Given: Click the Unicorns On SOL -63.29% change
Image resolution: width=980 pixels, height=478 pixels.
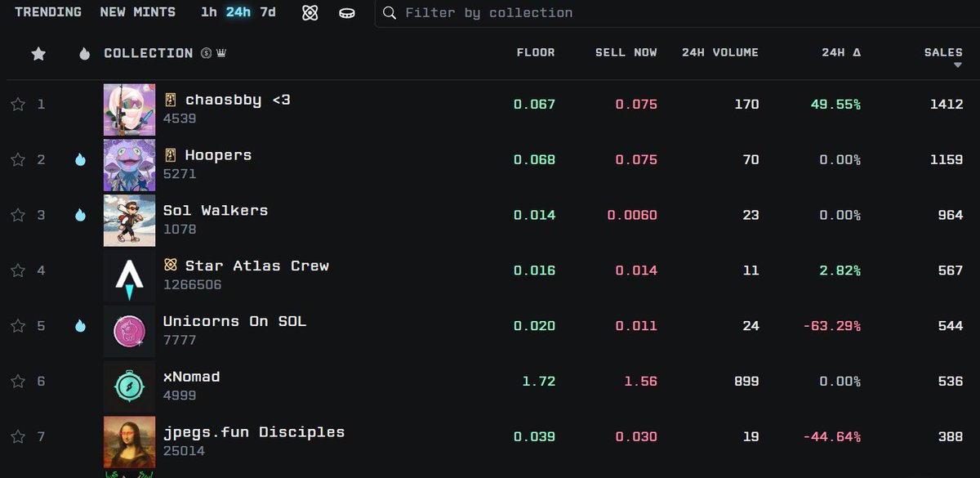Looking at the screenshot, I should (831, 326).
